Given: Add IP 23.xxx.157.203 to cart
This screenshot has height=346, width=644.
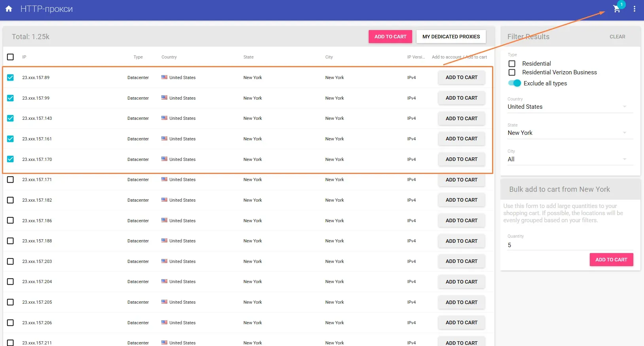Looking at the screenshot, I should pos(461,261).
